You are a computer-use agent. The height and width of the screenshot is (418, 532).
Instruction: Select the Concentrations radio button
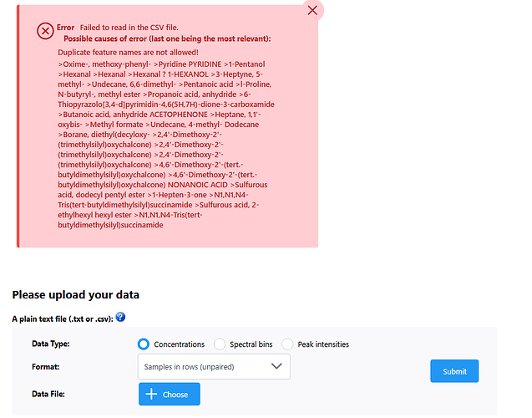pos(144,344)
